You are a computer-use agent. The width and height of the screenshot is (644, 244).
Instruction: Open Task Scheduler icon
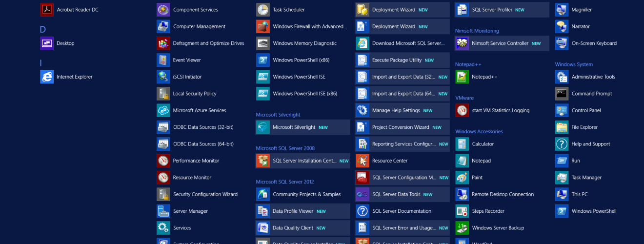[x=263, y=10]
